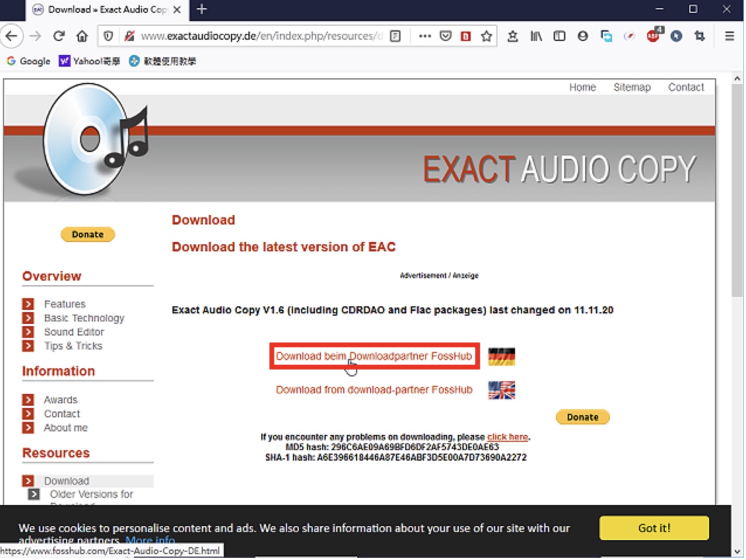The image size is (746, 560).
Task: Open Firefox hamburger menu
Action: tap(730, 36)
